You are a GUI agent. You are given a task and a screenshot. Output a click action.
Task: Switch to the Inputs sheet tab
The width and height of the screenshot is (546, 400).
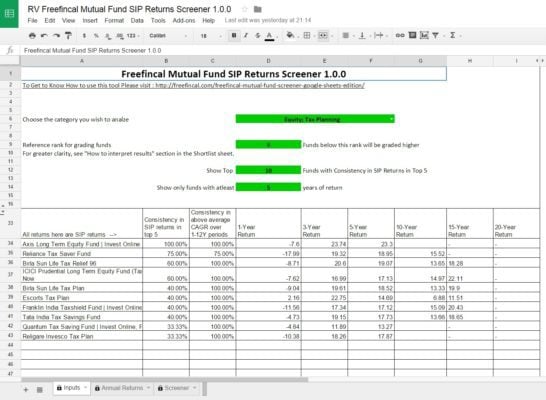tap(72, 388)
